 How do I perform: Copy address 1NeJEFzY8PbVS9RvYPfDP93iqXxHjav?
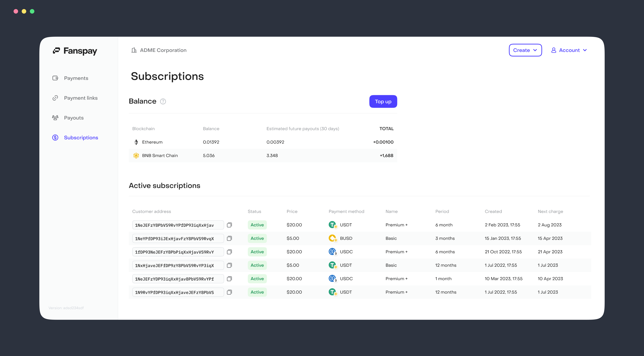(229, 225)
